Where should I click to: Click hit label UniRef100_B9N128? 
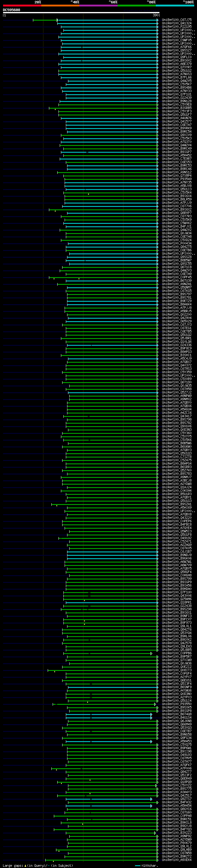tap(177, 101)
